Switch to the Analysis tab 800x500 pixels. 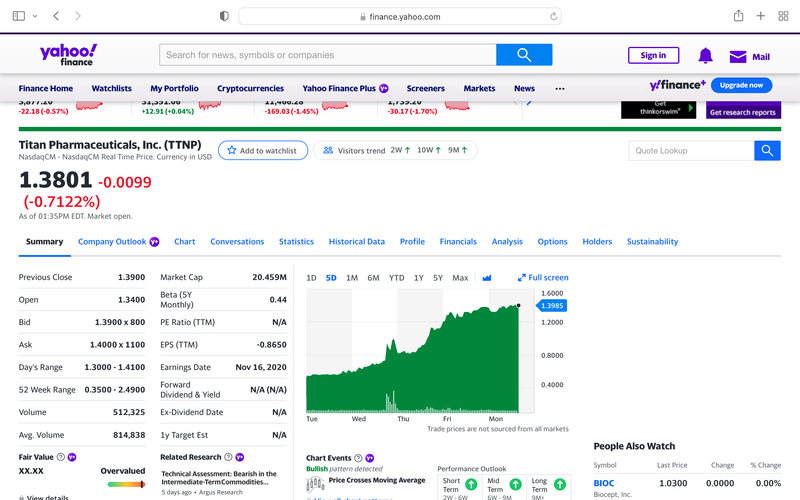pyautogui.click(x=507, y=242)
